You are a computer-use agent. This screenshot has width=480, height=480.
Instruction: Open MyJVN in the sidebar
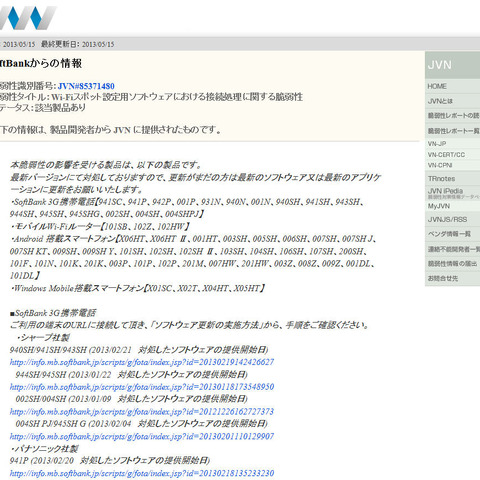452,206
